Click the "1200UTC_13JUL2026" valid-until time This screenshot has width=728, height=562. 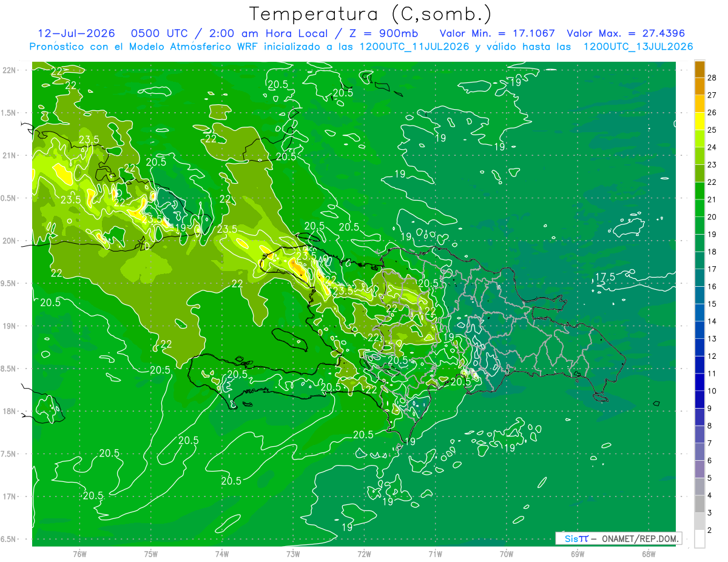[638, 47]
